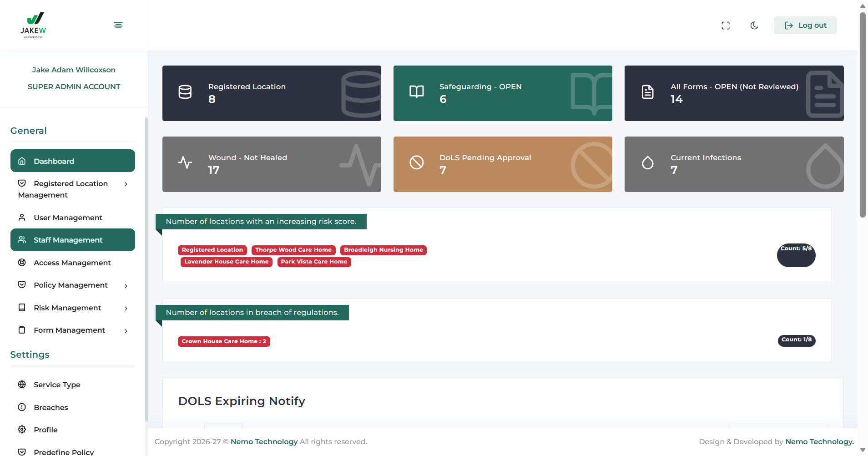Open Nemo Technology link in copyright footer

[x=264, y=441]
